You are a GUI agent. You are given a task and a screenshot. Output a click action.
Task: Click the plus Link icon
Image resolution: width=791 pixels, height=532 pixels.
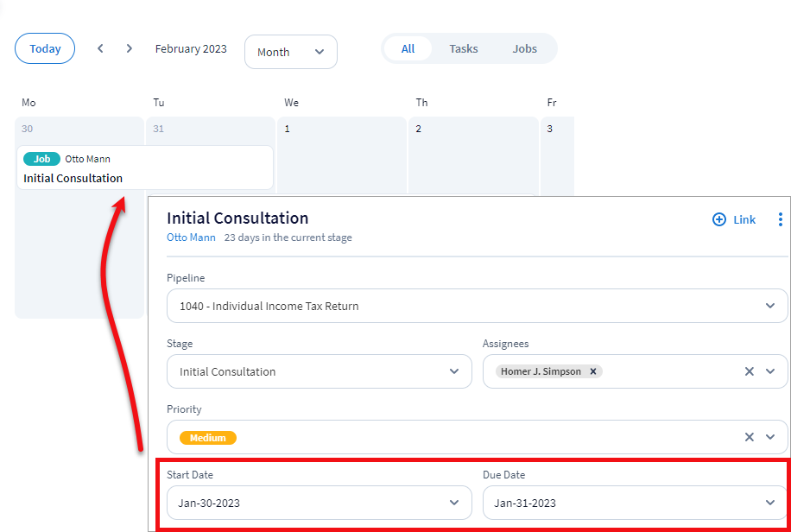(719, 219)
